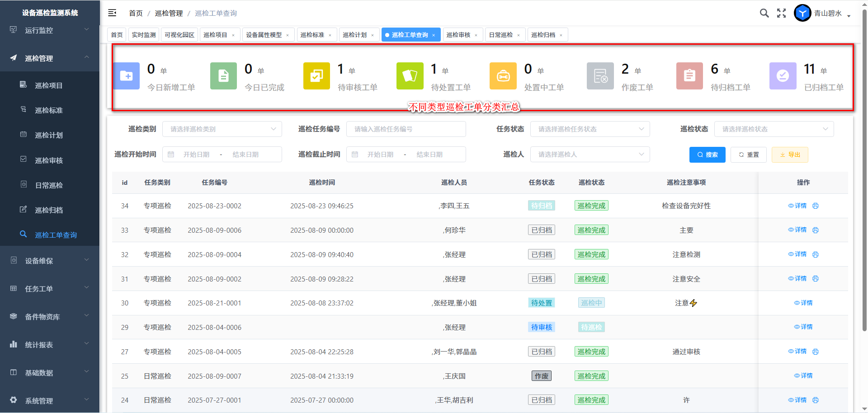The height and width of the screenshot is (413, 868).
Task: Open the 任务状态 dropdown
Action: [x=590, y=129]
